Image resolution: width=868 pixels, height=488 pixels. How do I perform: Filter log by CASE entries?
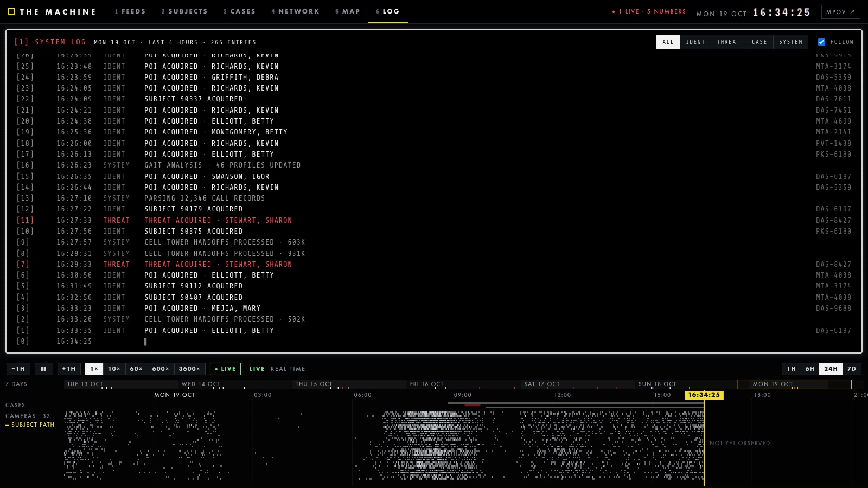759,42
